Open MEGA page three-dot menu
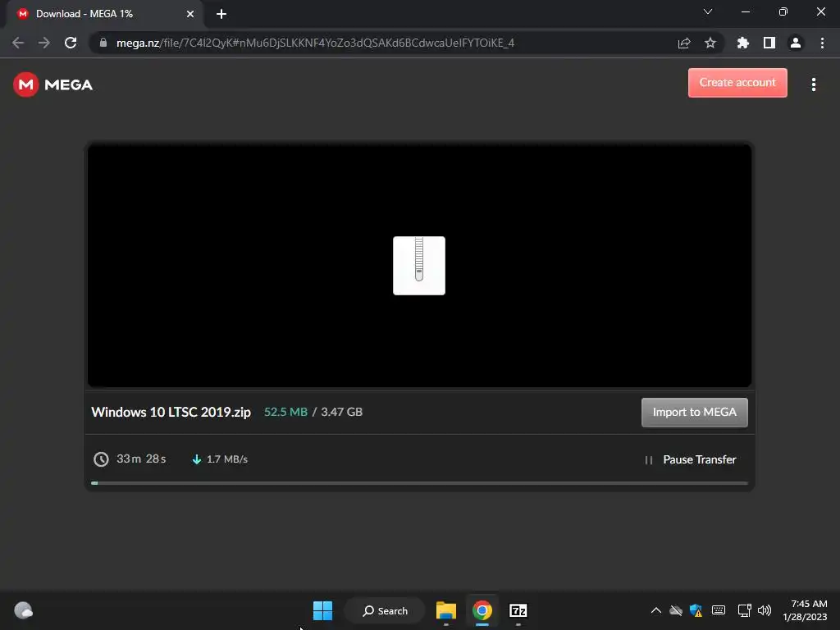 [x=813, y=84]
